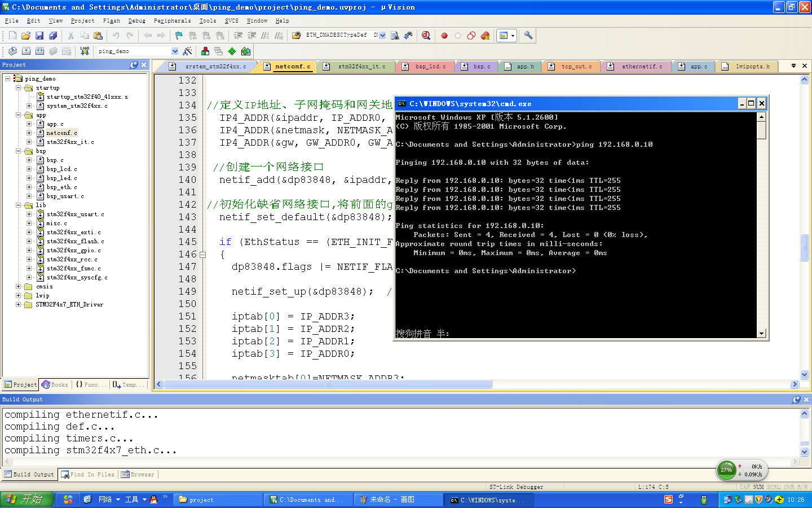Screen dimensions: 812x508
Task: Click editor horizontal scrollbar thumb
Action: pyautogui.click(x=328, y=384)
